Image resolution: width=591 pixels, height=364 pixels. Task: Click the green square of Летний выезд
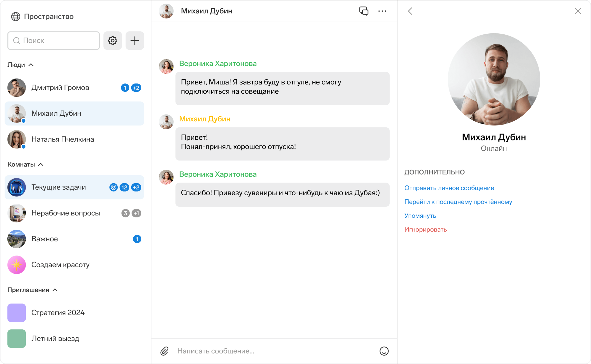[x=17, y=339]
